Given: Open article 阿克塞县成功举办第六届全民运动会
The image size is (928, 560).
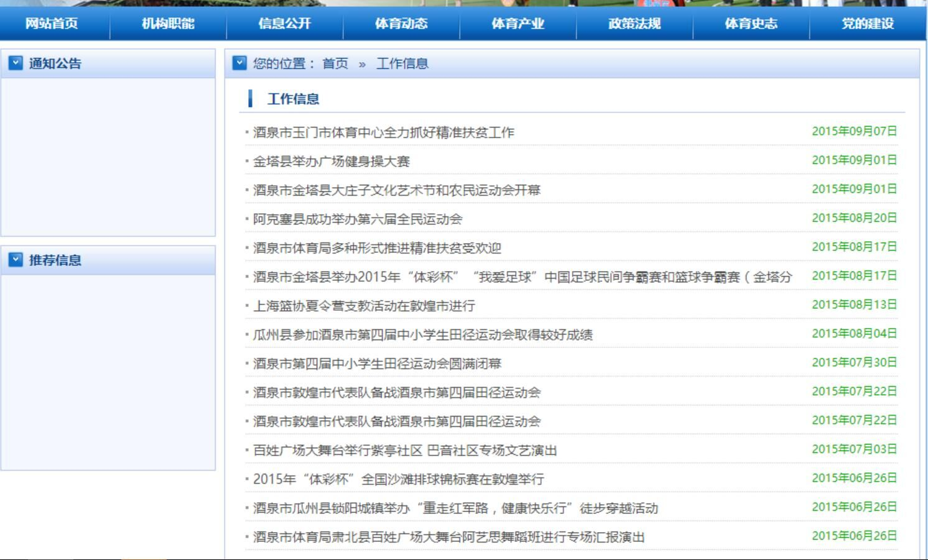Looking at the screenshot, I should pyautogui.click(x=358, y=219).
